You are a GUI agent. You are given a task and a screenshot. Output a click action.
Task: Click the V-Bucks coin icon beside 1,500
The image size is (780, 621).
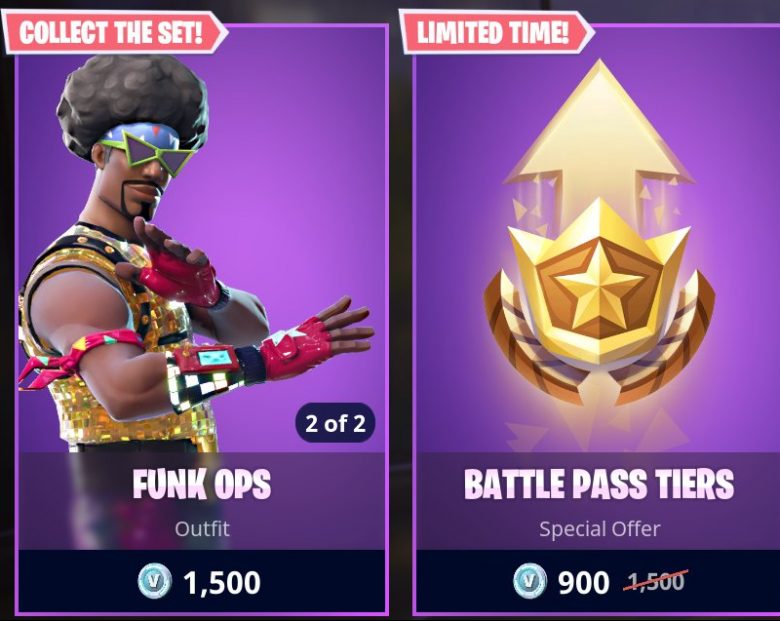click(x=155, y=581)
